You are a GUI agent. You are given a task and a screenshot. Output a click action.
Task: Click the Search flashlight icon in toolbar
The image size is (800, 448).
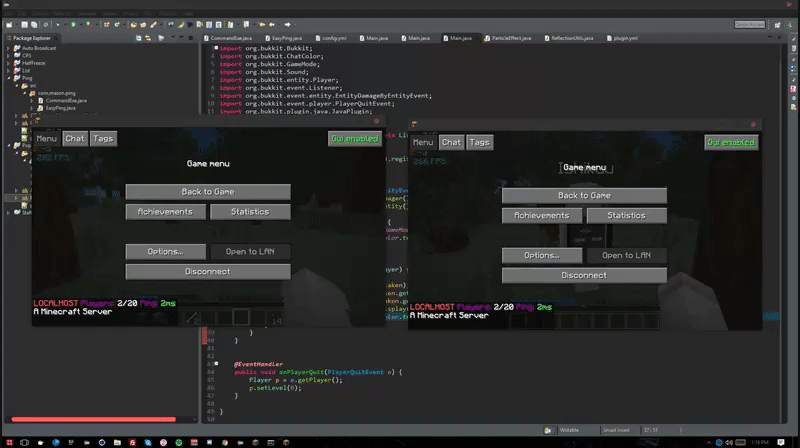(154, 24)
